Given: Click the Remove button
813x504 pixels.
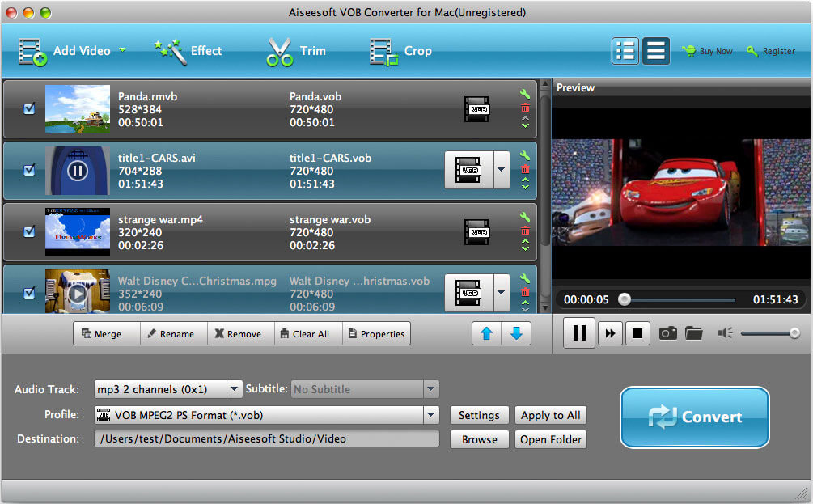Looking at the screenshot, I should 241,333.
